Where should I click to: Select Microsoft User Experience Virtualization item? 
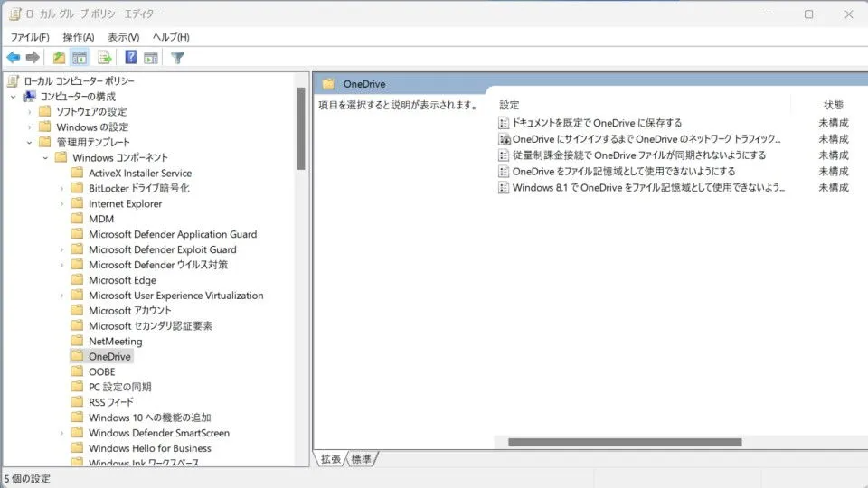[176, 295]
